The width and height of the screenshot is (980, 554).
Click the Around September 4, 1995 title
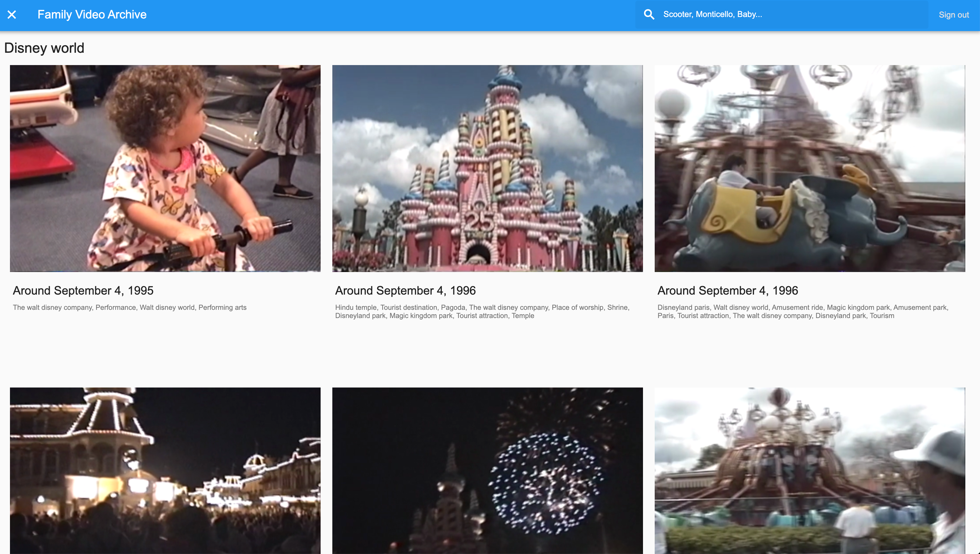(x=83, y=291)
